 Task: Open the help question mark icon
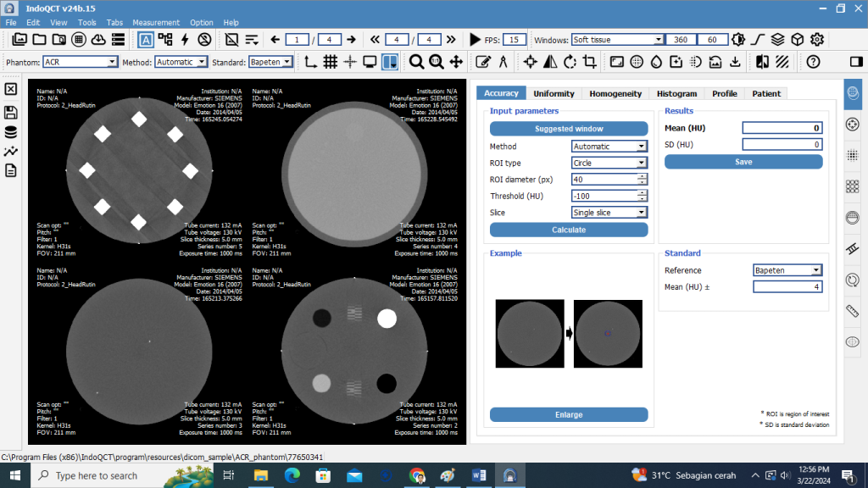tap(813, 62)
